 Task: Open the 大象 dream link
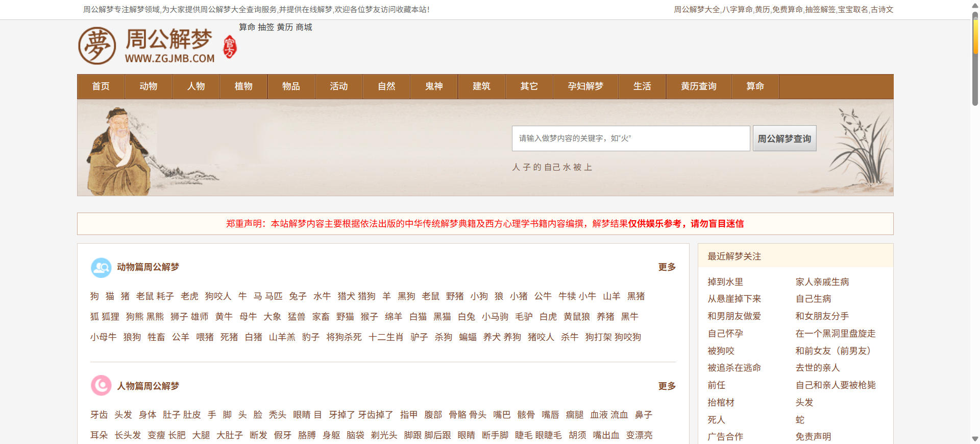272,317
